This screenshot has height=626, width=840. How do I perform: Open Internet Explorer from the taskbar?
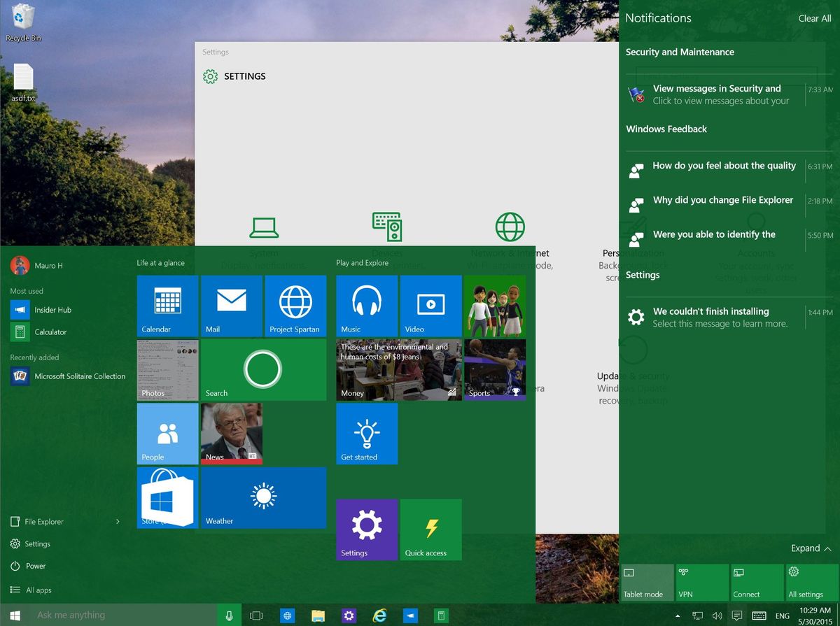(x=380, y=615)
